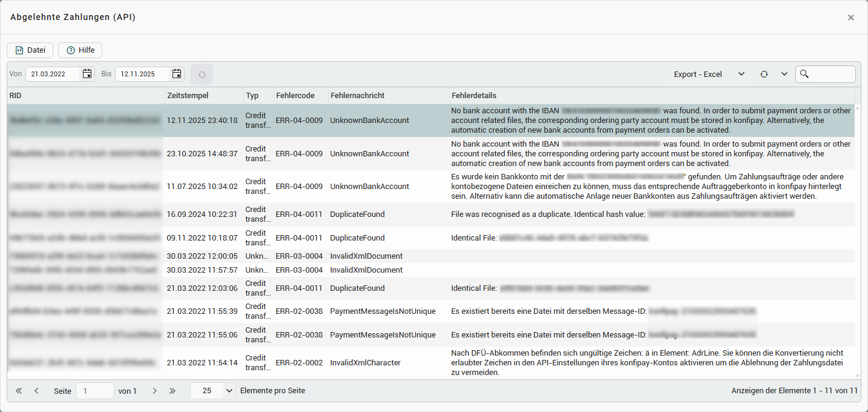Click the Export - Excel button
This screenshot has width=868, height=412.
point(698,74)
